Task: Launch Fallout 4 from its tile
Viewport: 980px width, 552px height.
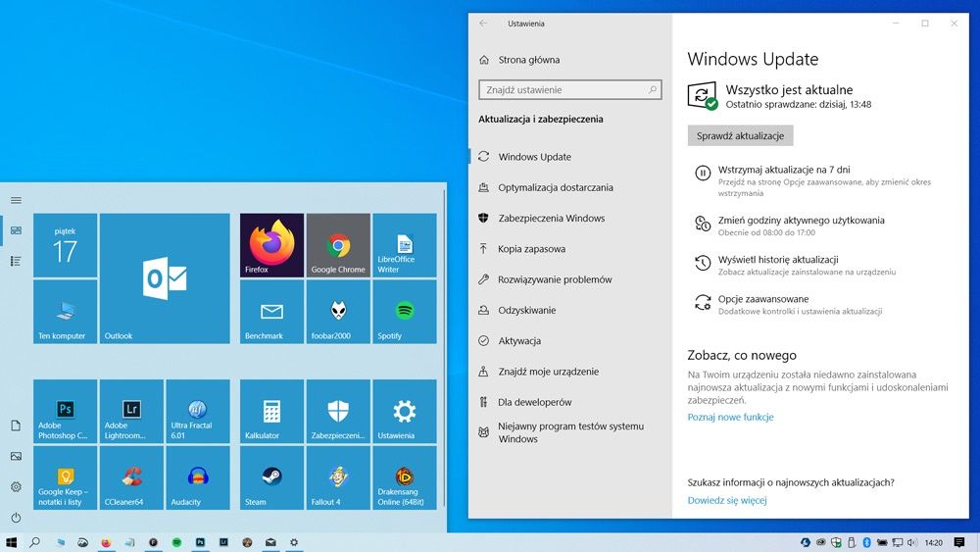Action: (x=338, y=477)
